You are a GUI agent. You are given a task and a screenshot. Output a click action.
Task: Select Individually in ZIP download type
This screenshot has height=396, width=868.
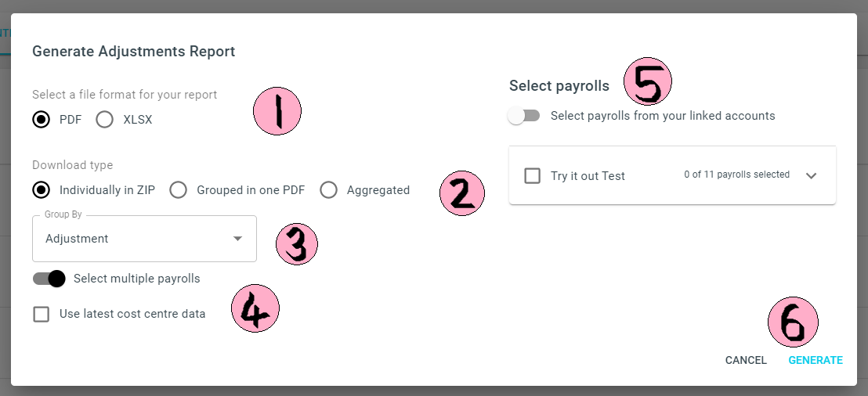pyautogui.click(x=41, y=190)
